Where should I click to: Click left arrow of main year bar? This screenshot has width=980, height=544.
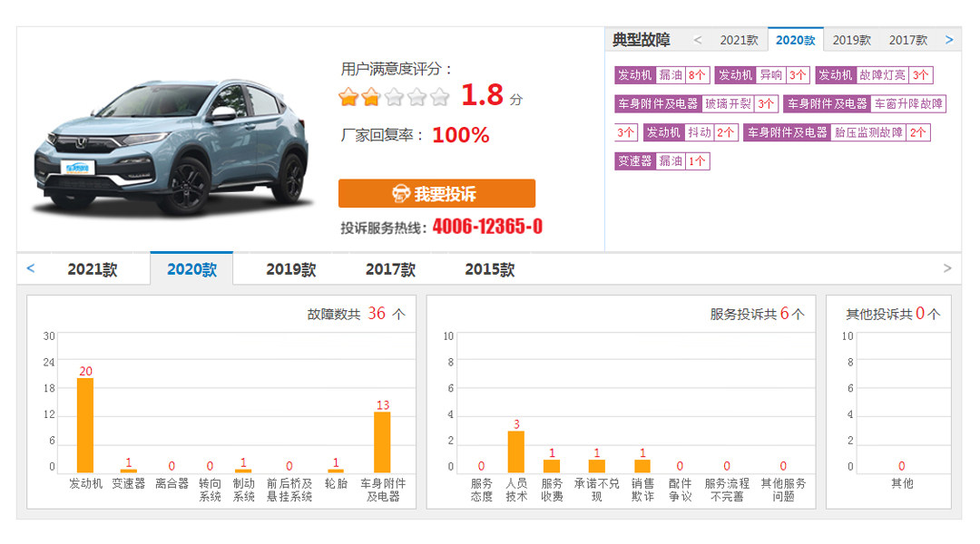[31, 268]
